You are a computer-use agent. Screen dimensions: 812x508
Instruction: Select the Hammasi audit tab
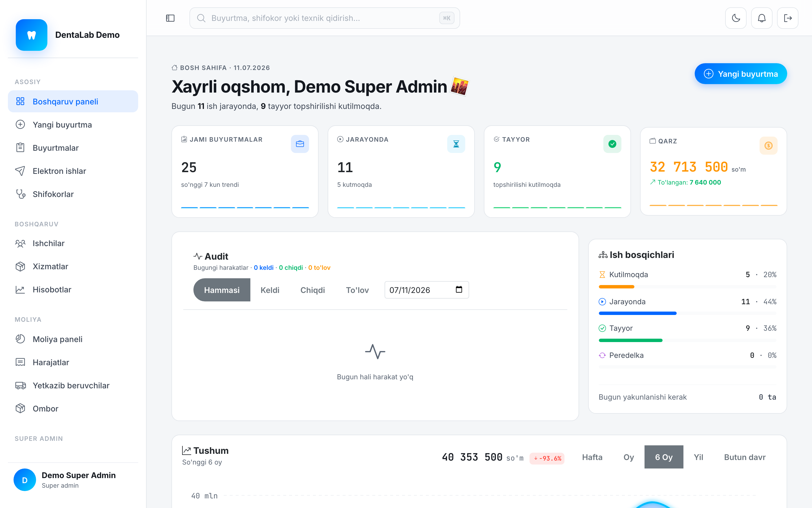[222, 290]
